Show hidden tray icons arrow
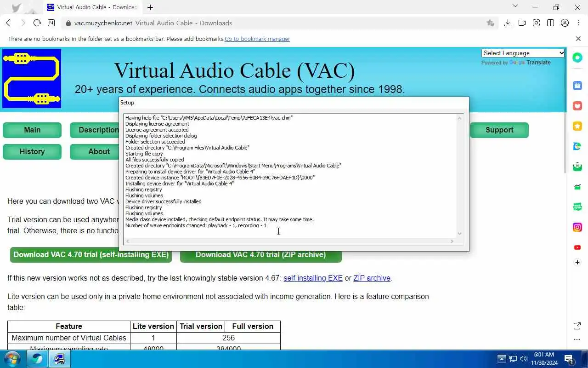 pyautogui.click(x=502, y=359)
